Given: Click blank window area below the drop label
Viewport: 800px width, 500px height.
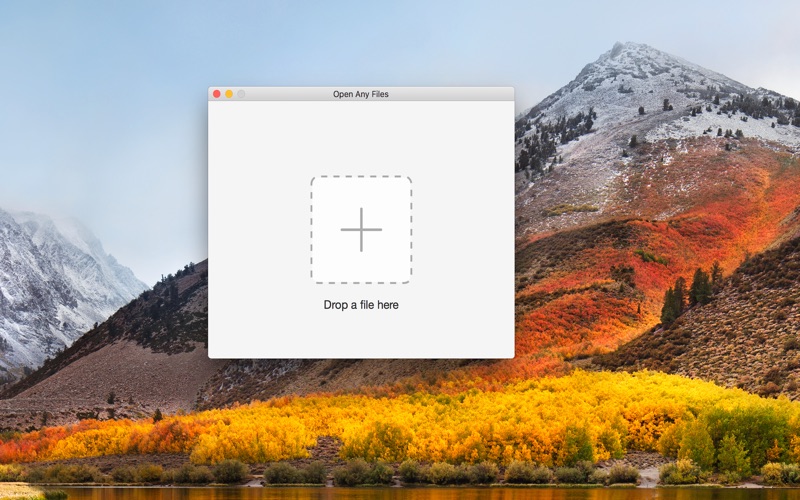Looking at the screenshot, I should (x=361, y=334).
